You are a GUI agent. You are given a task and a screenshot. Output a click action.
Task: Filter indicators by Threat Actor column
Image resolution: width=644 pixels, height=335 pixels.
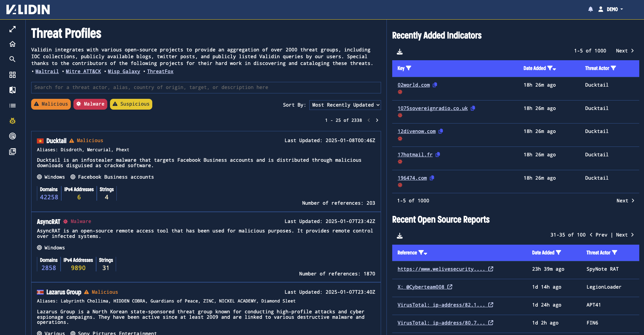[x=614, y=68]
